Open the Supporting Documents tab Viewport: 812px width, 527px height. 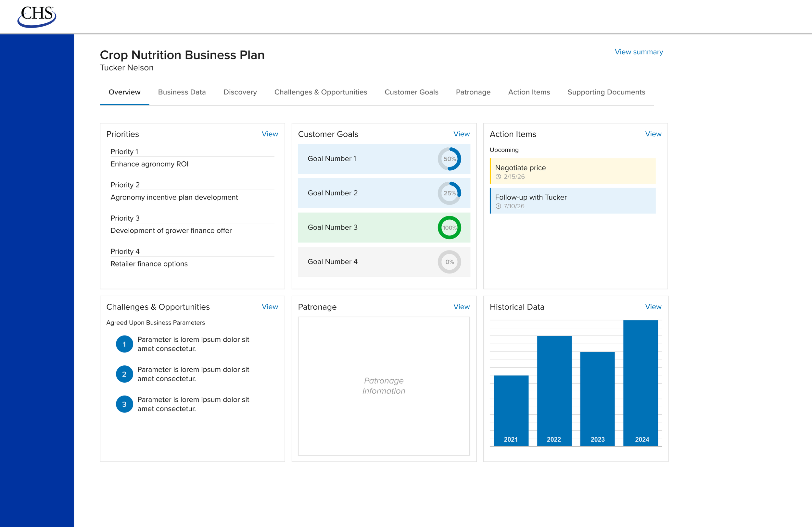pos(606,92)
